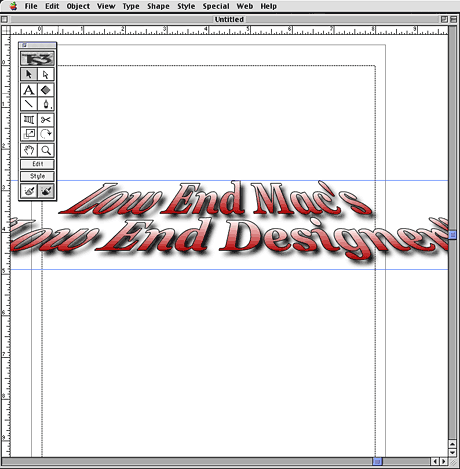Click the tool palette close box

(24, 45)
